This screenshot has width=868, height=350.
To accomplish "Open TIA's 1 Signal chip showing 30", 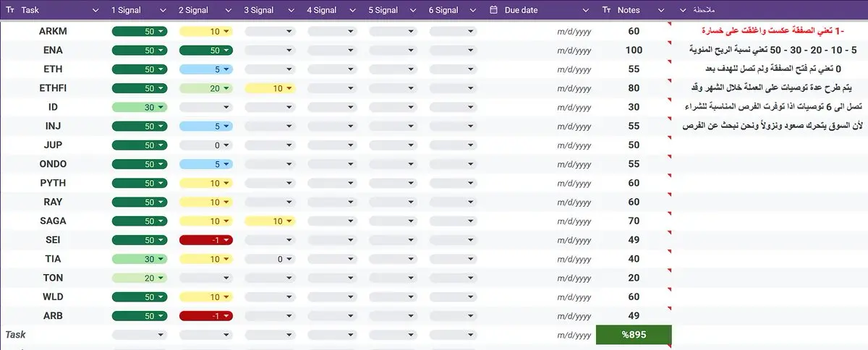I will tap(140, 259).
